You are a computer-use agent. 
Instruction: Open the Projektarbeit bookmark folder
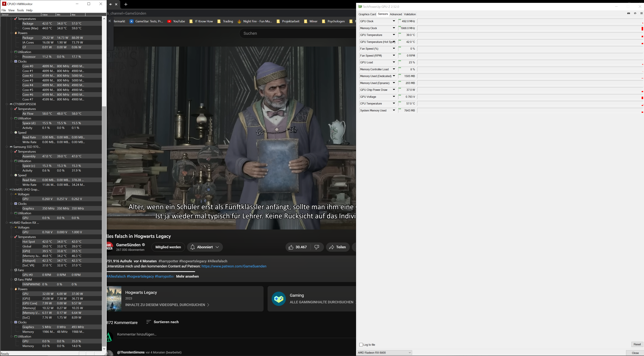click(288, 22)
